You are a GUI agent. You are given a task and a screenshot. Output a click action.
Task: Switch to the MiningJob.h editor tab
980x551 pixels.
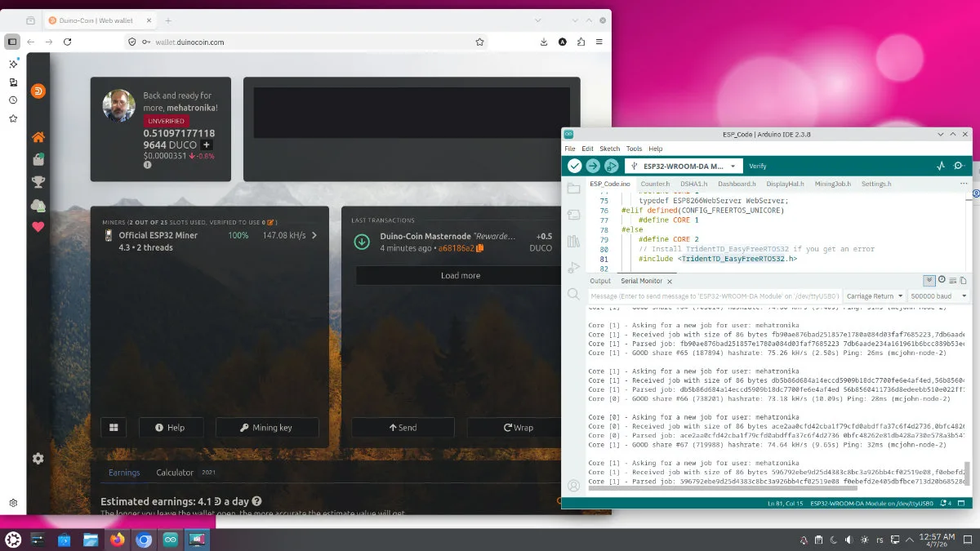pos(832,184)
